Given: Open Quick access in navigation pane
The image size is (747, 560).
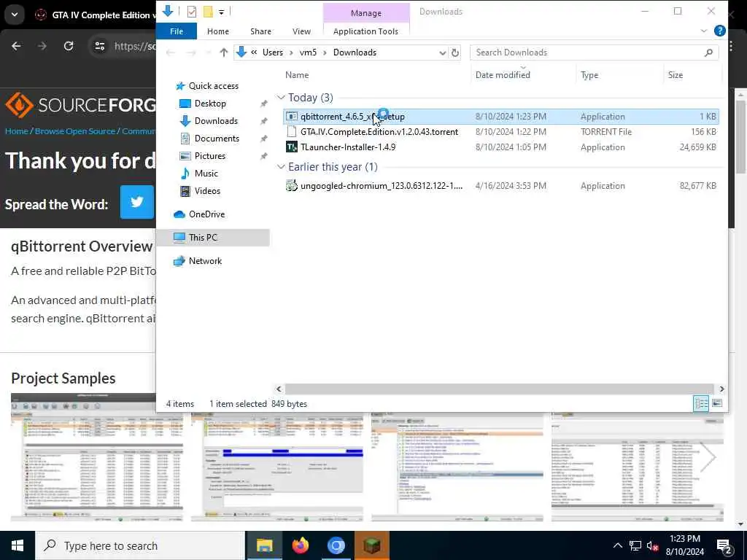Looking at the screenshot, I should (214, 86).
